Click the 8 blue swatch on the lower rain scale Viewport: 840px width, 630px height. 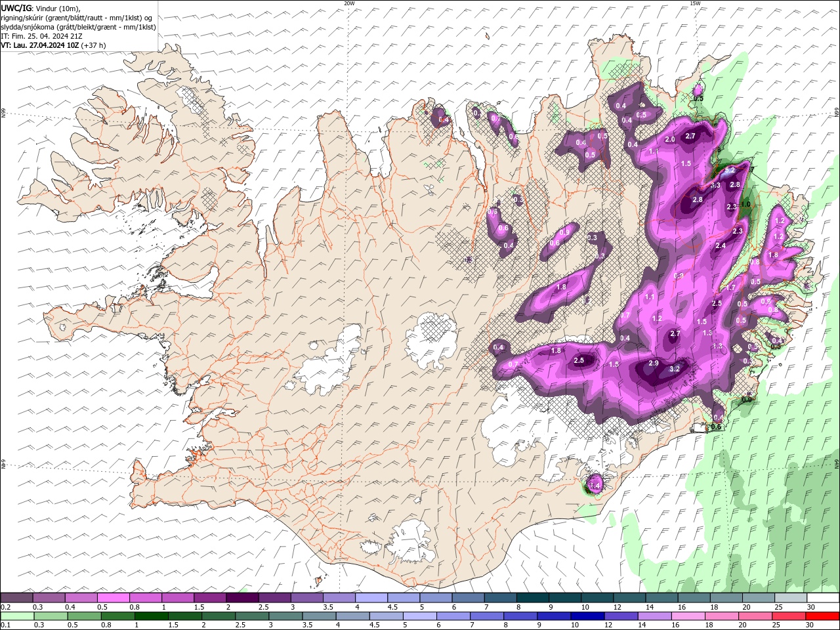(520, 616)
